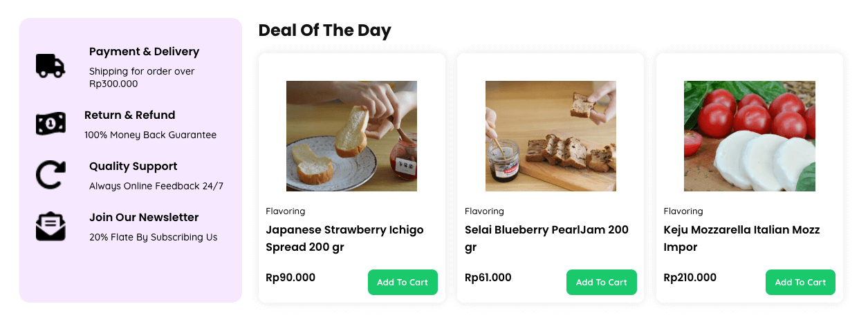Open the mozzarella and tomatoes photo
Image resolution: width=868 pixels, height=322 pixels.
tap(749, 136)
